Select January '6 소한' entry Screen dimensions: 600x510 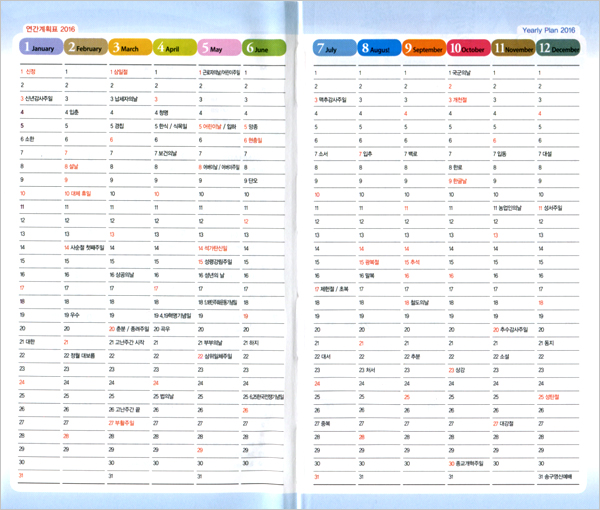point(27,139)
